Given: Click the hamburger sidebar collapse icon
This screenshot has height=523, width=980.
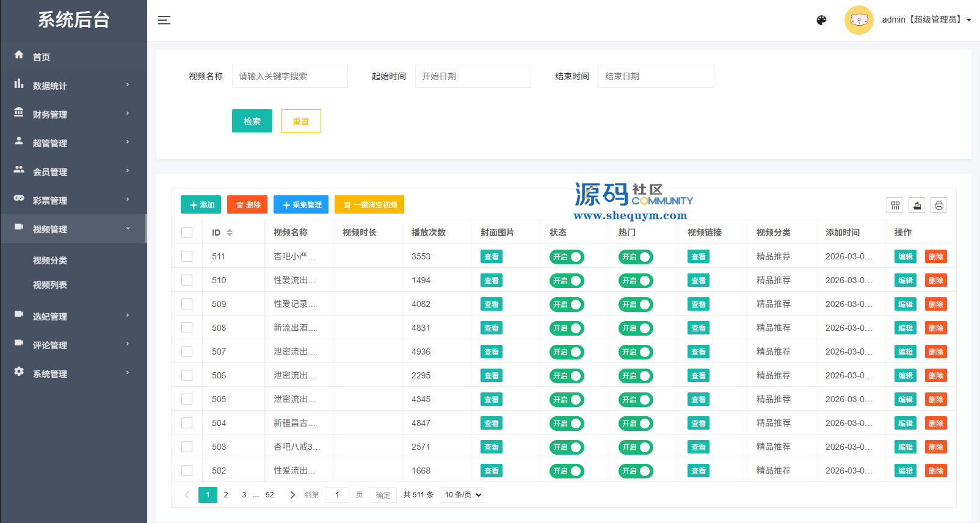Looking at the screenshot, I should [x=164, y=20].
